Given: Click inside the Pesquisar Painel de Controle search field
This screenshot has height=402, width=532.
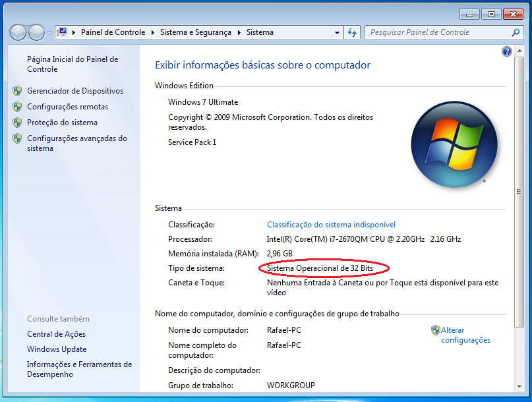Looking at the screenshot, I should click(x=429, y=32).
